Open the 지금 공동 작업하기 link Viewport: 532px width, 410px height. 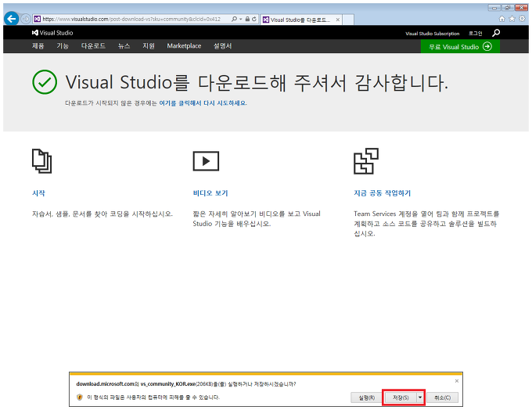(382, 193)
